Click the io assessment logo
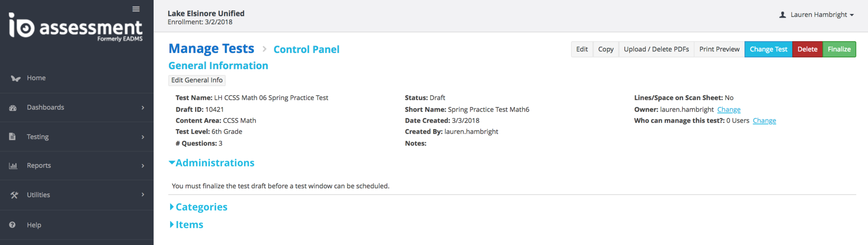868x245 pixels. 75,27
